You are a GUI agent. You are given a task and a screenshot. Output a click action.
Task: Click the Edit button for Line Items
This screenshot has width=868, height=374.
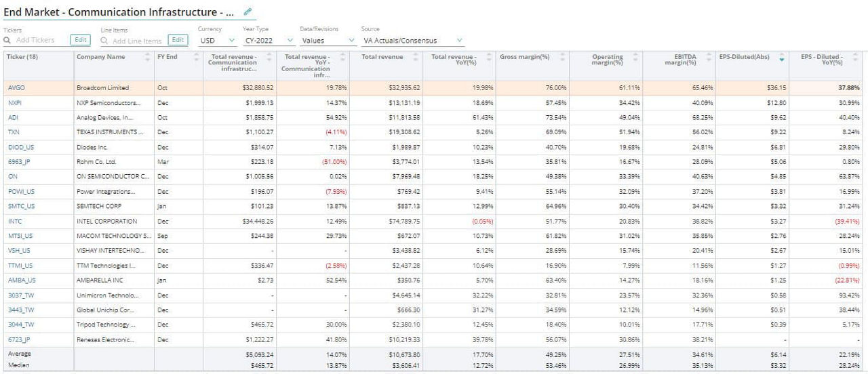coord(178,41)
